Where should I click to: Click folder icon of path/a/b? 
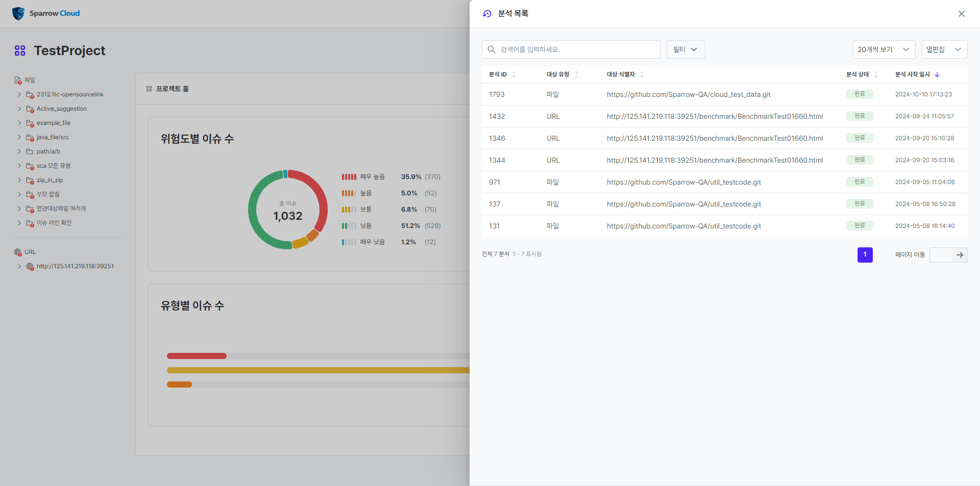point(30,151)
